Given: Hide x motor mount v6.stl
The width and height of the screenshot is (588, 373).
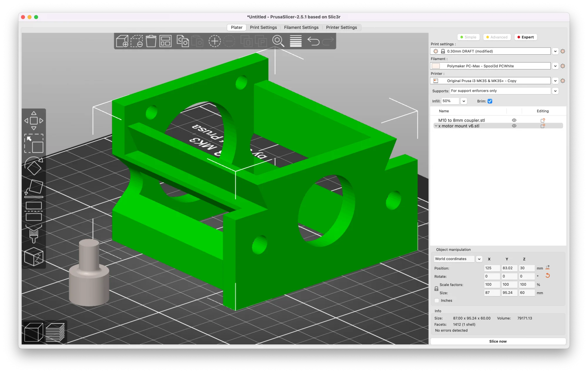Looking at the screenshot, I should point(514,126).
